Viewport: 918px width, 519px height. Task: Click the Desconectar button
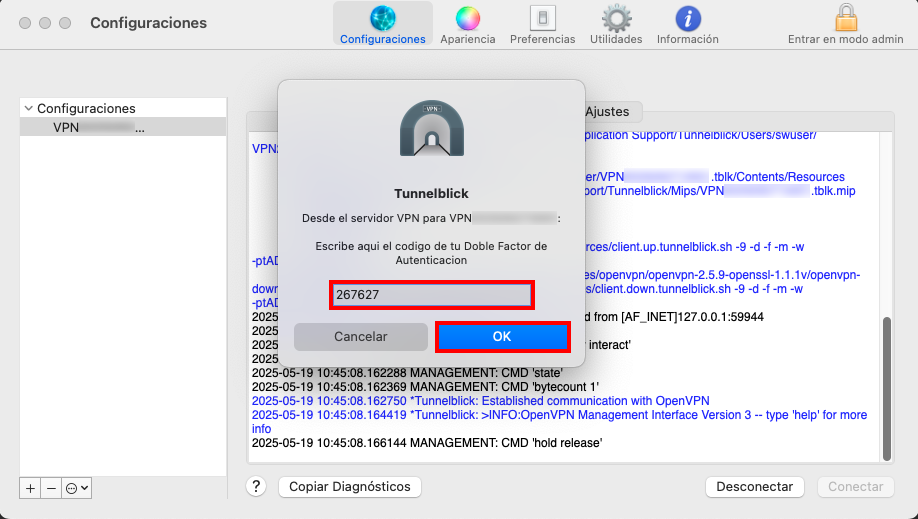click(754, 486)
